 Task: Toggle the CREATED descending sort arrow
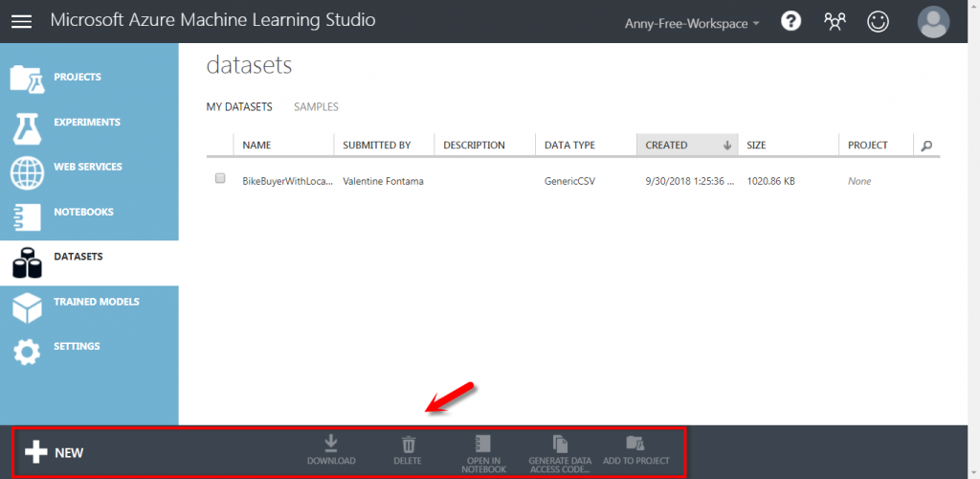pyautogui.click(x=727, y=146)
